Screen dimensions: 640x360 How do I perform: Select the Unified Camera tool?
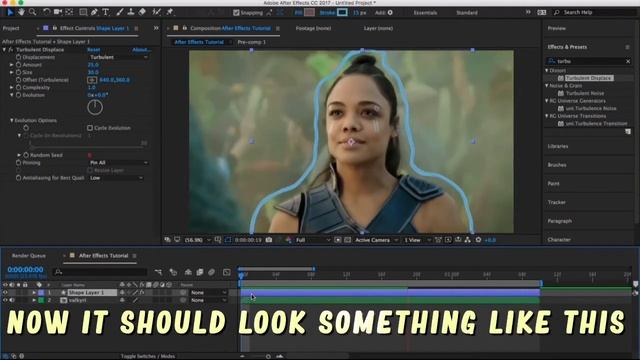click(58, 12)
